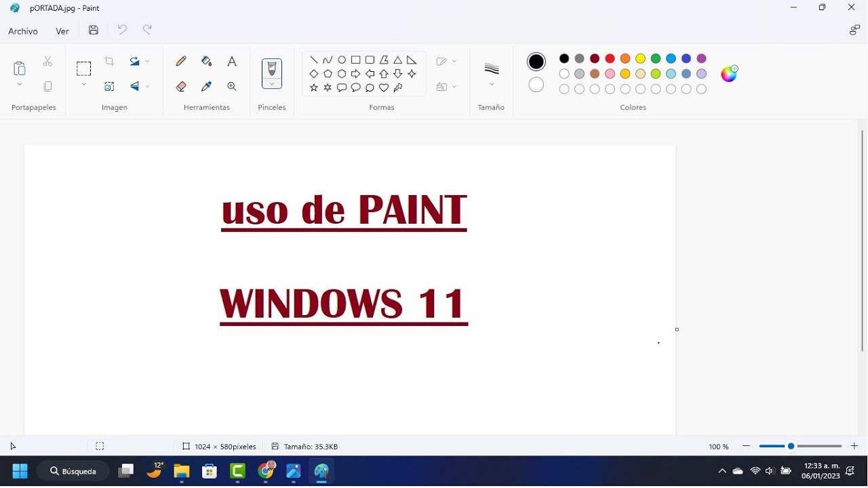
Task: Expand the Selection options dropdown
Action: [x=83, y=85]
